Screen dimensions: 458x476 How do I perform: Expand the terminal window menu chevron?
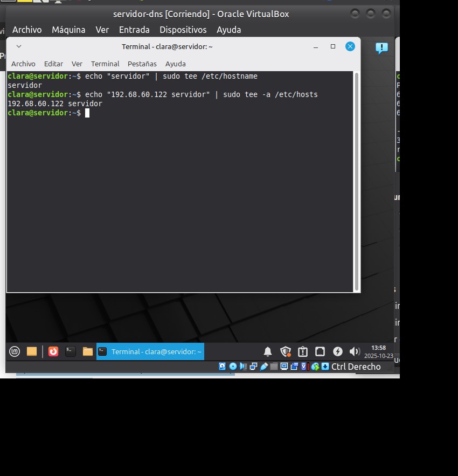(x=18, y=46)
